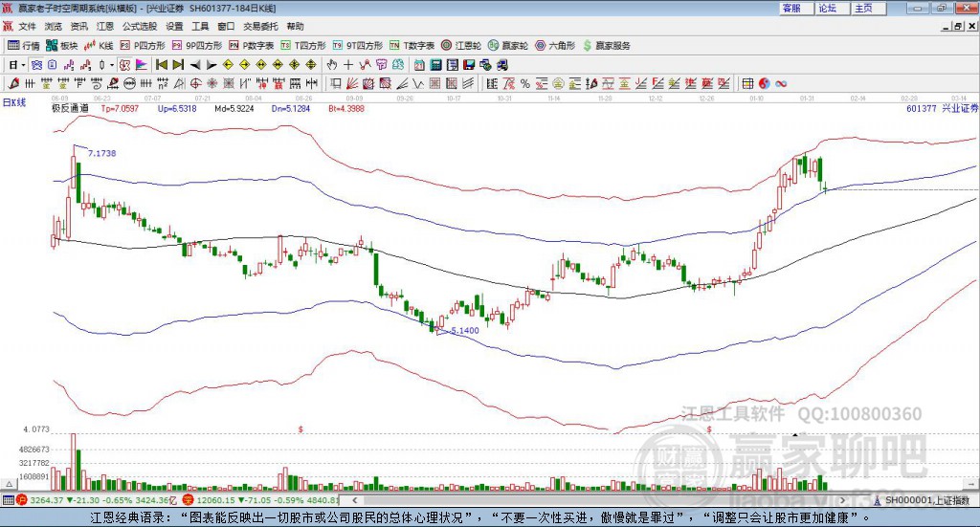980x527 pixels.
Task: Click the infinity loop icon
Action: 781,83
